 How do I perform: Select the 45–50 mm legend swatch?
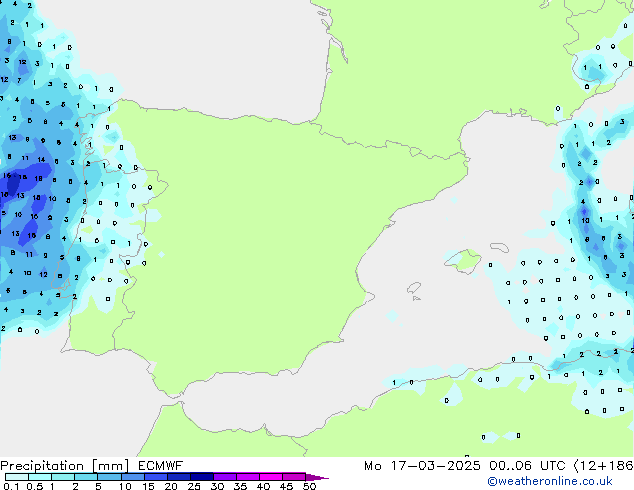tap(294, 477)
